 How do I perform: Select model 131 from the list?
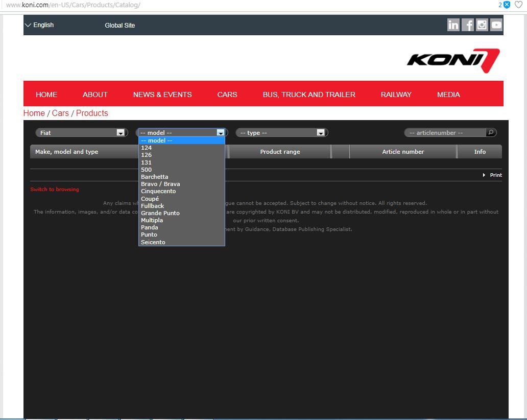181,162
